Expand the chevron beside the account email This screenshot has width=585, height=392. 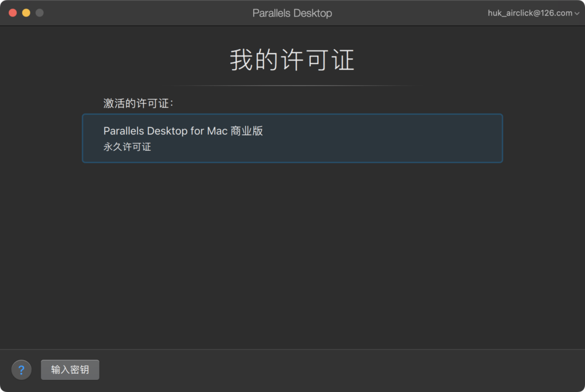[576, 13]
